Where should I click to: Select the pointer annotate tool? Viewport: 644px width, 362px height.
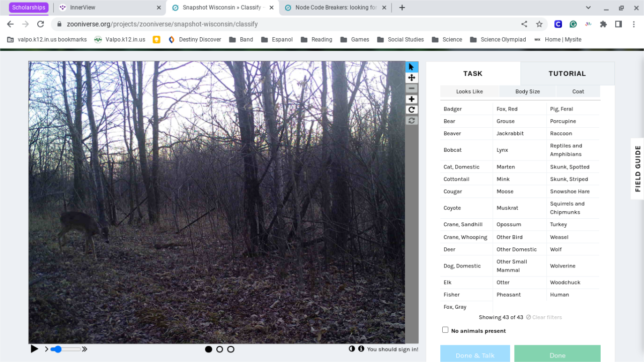412,67
